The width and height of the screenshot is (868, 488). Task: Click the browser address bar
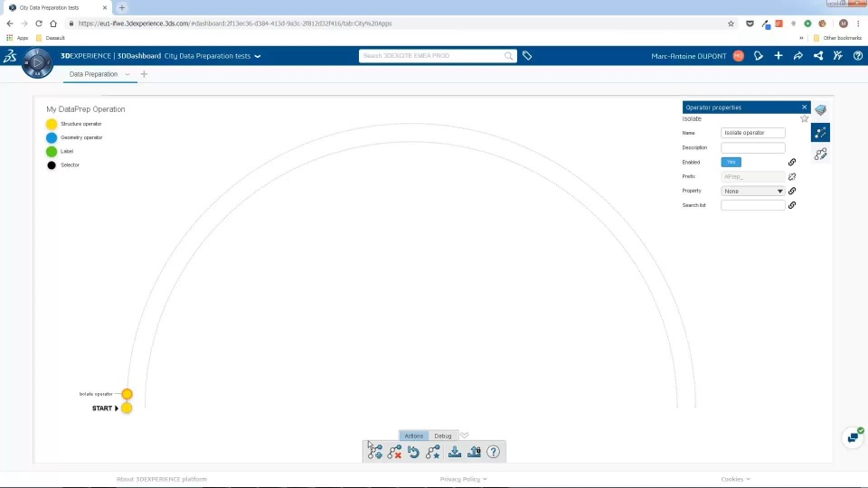399,23
